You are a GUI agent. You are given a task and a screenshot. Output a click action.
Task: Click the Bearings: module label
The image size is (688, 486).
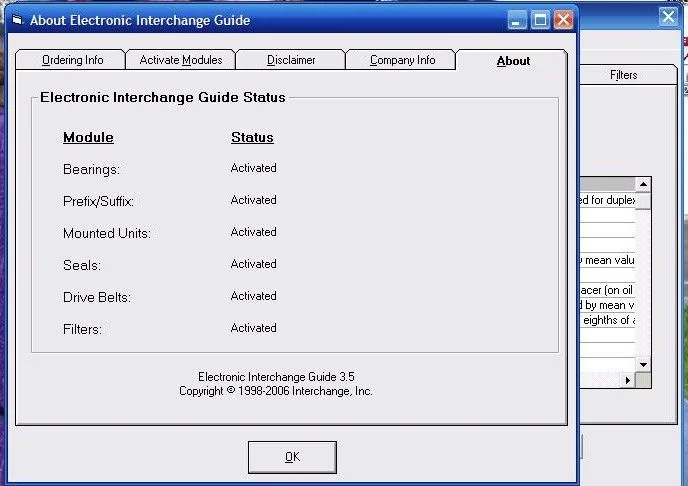point(91,169)
